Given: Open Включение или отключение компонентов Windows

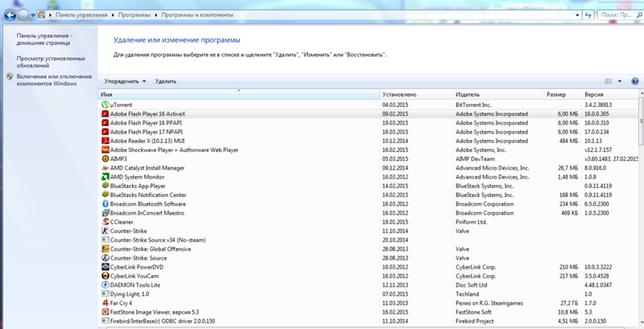Looking at the screenshot, I should pos(54,80).
